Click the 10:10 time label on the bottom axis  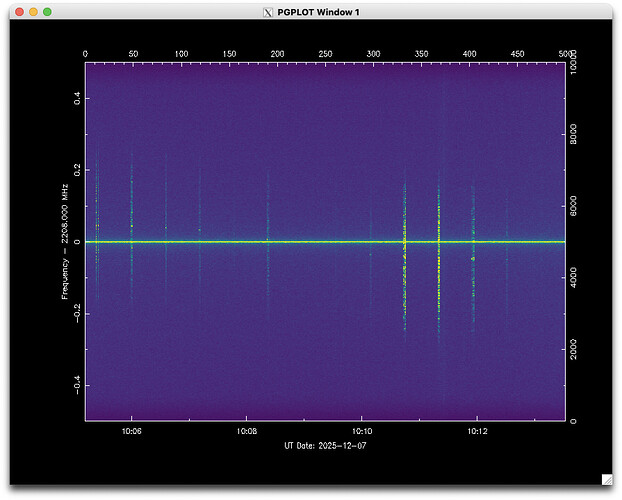tap(362, 431)
